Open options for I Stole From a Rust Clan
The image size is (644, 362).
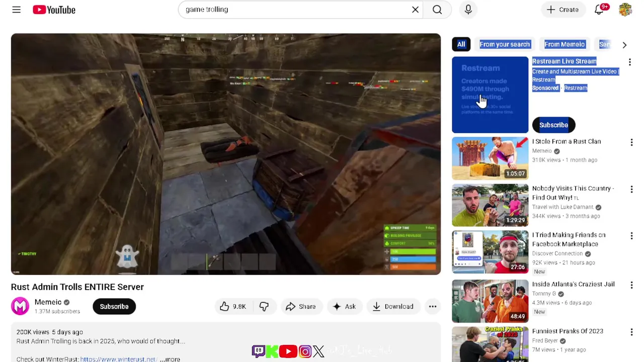tap(631, 142)
